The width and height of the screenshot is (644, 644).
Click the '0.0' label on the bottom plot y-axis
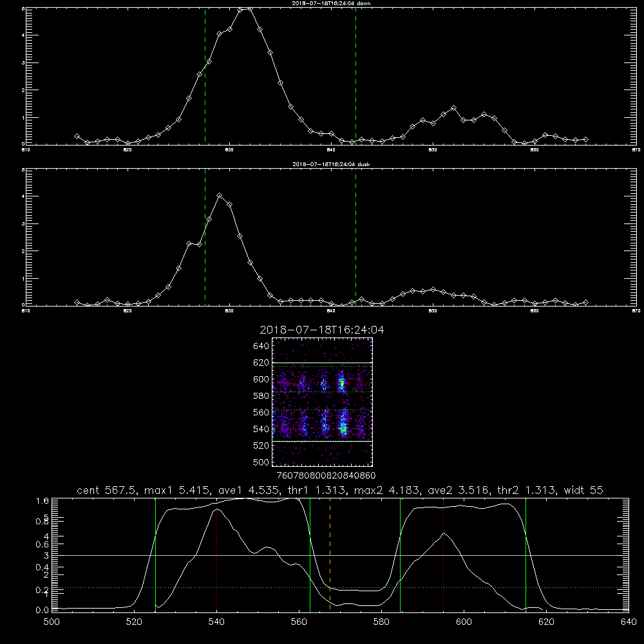coord(43,610)
